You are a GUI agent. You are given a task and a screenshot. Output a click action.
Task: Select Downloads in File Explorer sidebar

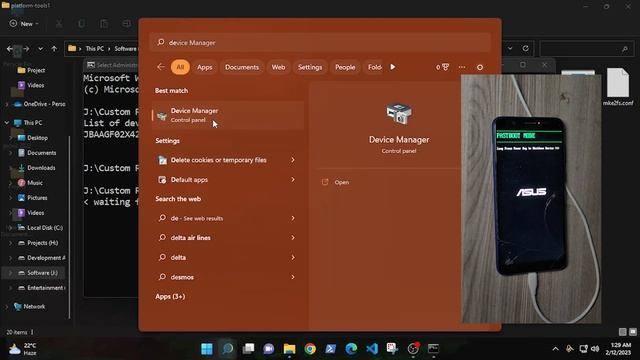click(x=36, y=168)
